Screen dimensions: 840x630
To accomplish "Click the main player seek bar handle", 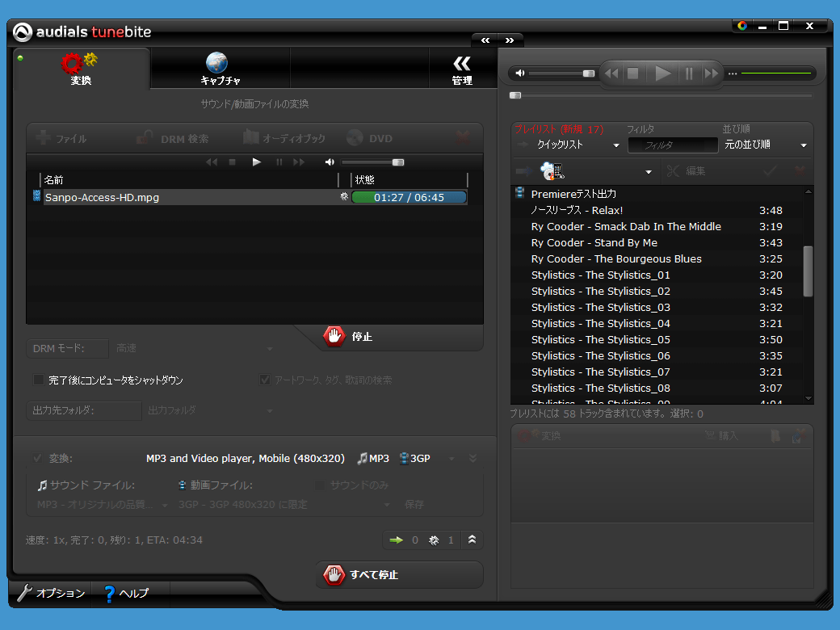I will click(515, 95).
